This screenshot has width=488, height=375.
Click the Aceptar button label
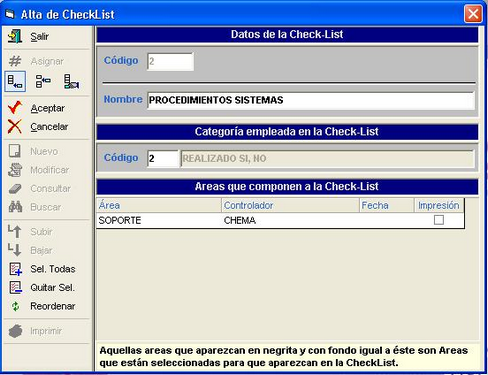click(x=48, y=108)
